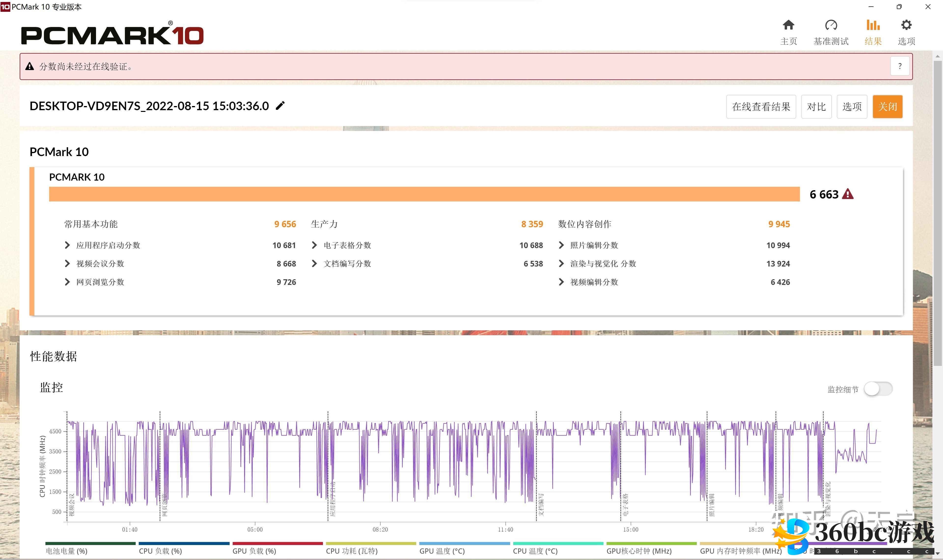This screenshot has height=560, width=943.
Task: Click the Home (主页) icon
Action: coord(788,25)
